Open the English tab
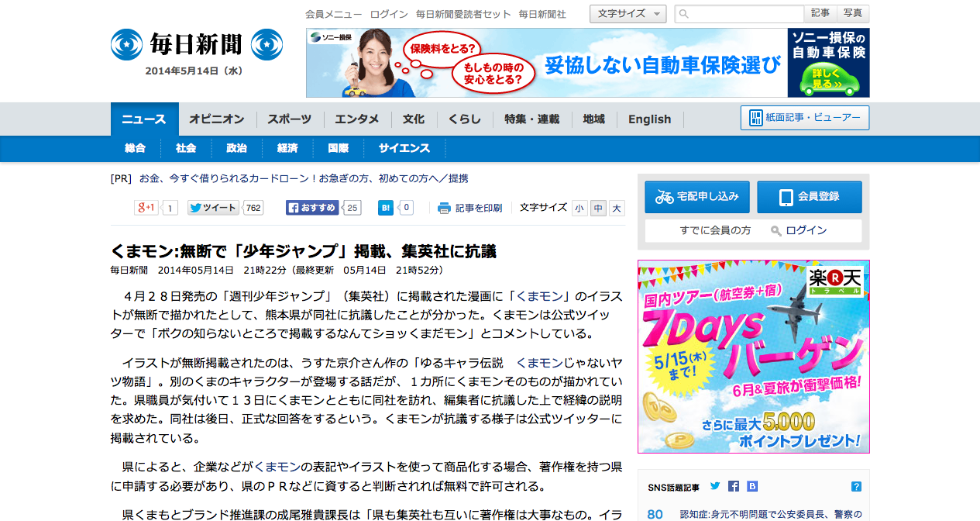 650,119
